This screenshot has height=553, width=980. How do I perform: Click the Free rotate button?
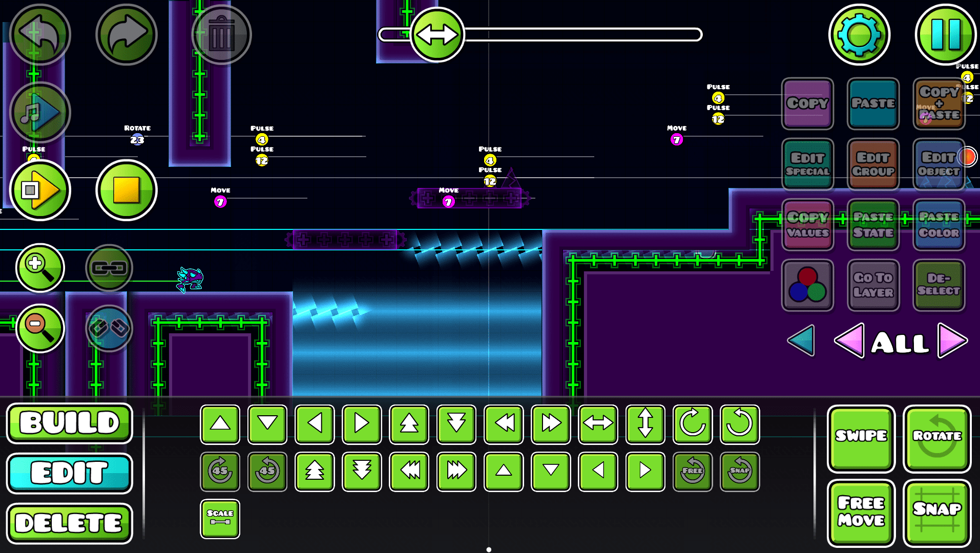[693, 471]
